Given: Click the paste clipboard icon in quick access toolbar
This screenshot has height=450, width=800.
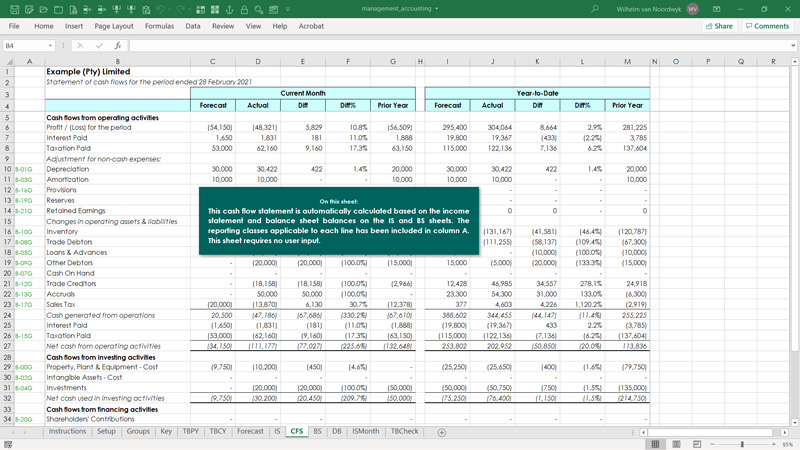Looking at the screenshot, I should click(146, 10).
